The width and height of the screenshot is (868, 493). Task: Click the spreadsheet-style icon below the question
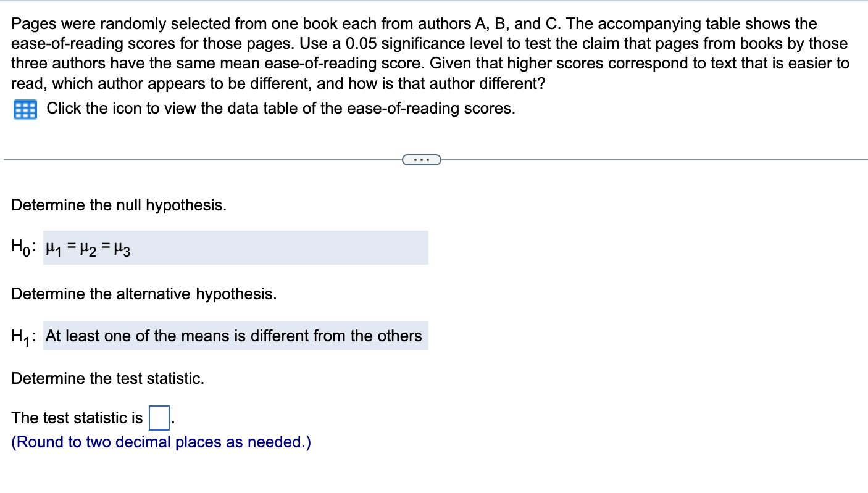(x=24, y=109)
